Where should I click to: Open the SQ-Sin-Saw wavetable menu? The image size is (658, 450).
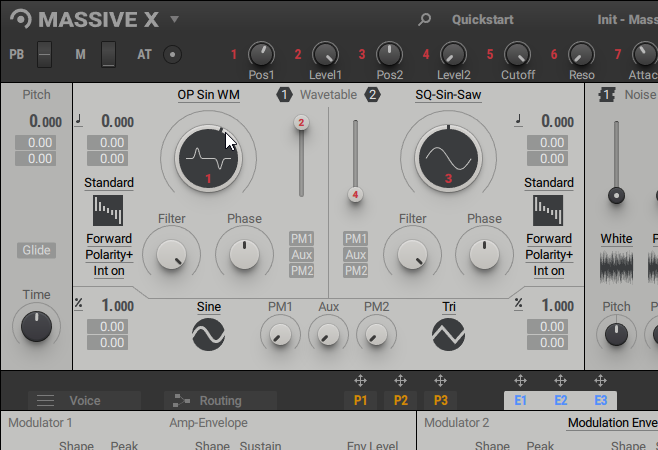click(x=448, y=95)
